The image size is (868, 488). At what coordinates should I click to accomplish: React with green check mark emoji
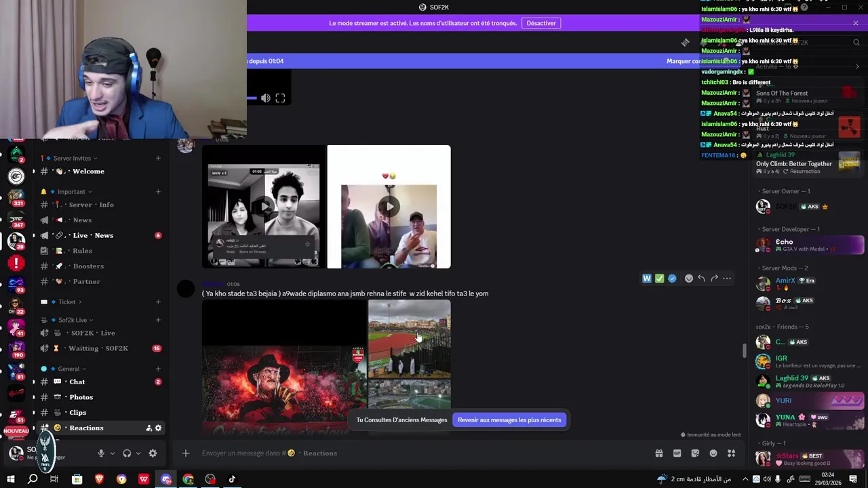point(659,279)
